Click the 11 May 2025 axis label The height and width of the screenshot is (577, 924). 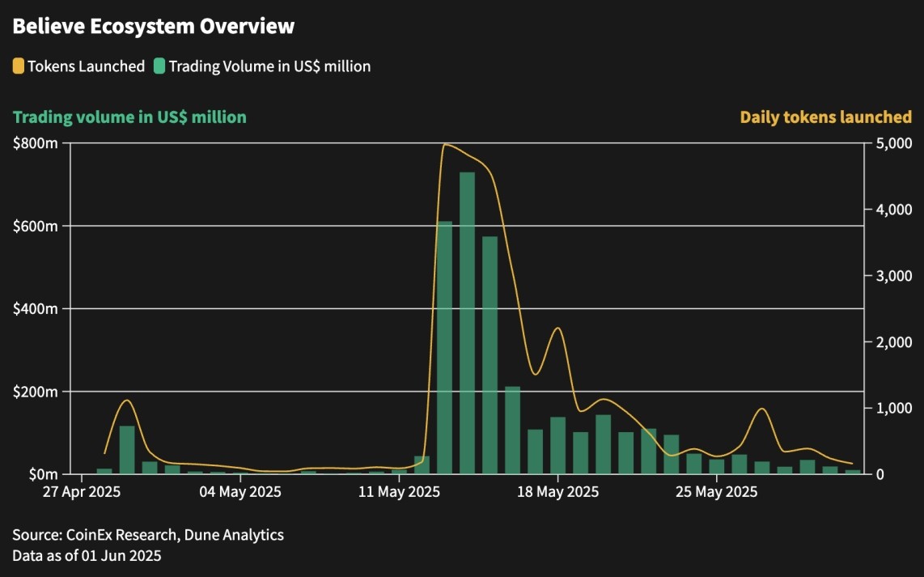tap(399, 491)
